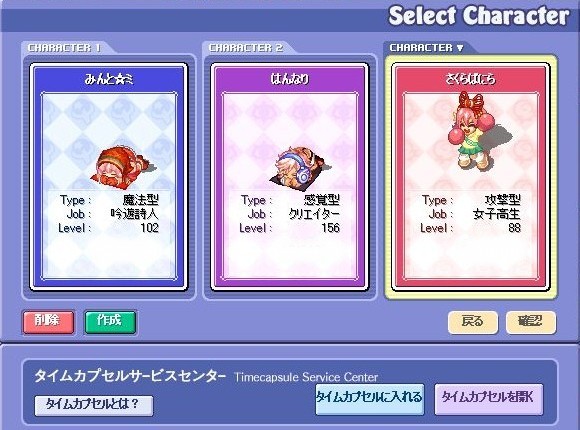
Task: Select the red-hooded sleeping character sprite
Action: coord(124,167)
